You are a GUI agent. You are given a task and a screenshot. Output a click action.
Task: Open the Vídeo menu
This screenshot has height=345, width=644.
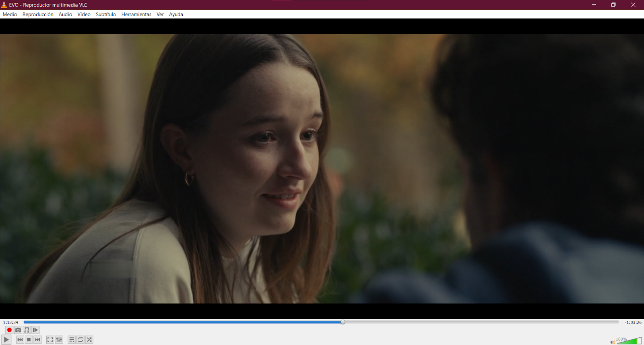[x=84, y=14]
